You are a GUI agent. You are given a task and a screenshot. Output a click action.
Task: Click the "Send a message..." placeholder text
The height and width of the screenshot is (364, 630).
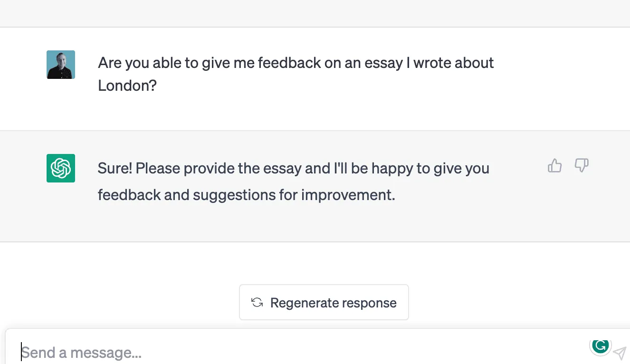click(81, 353)
